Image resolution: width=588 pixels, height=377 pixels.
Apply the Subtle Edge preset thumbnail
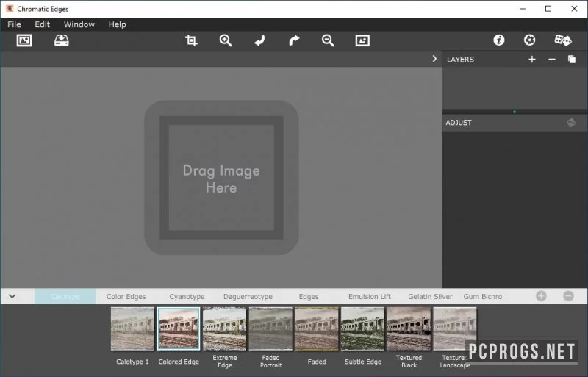362,328
